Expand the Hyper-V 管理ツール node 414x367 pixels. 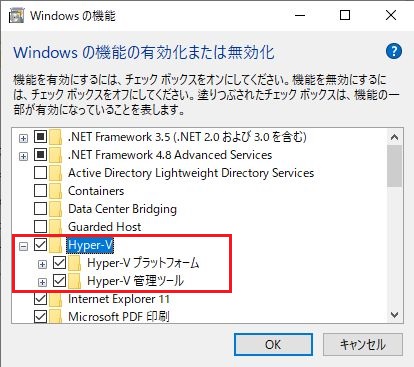tap(42, 282)
